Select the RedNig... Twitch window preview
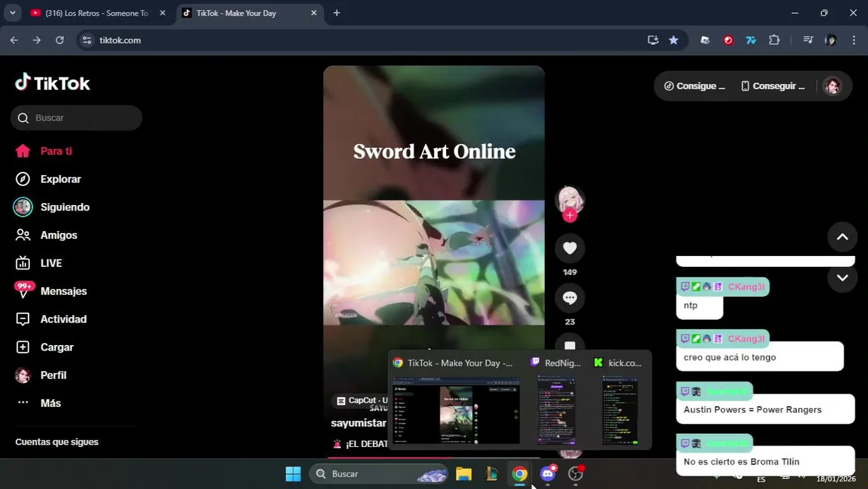The width and height of the screenshot is (868, 489). click(x=556, y=410)
